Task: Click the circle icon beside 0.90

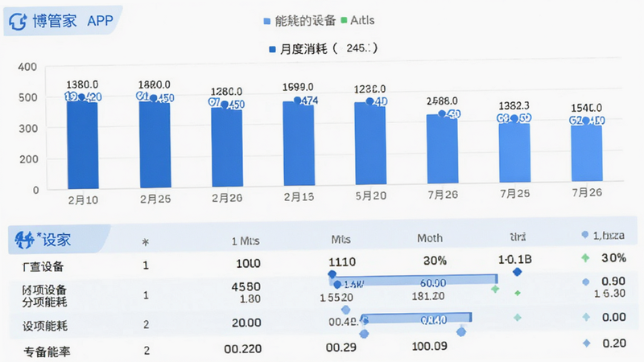Action: tap(586, 282)
